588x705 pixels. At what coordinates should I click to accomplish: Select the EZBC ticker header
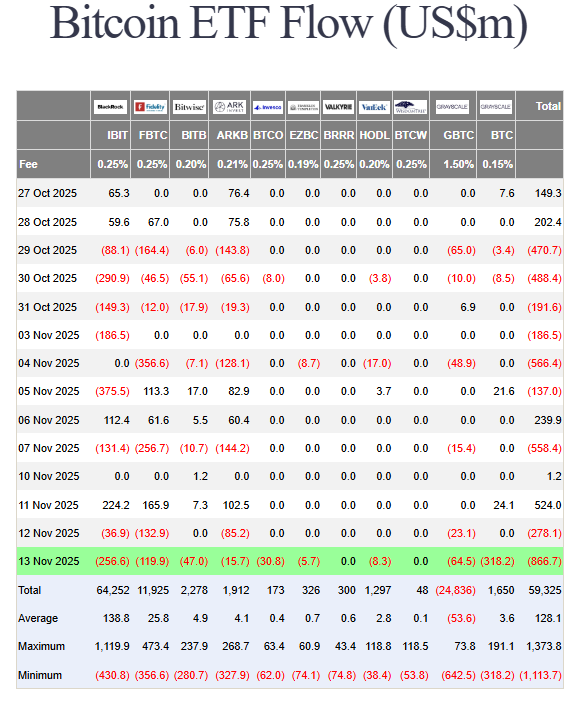tap(304, 135)
